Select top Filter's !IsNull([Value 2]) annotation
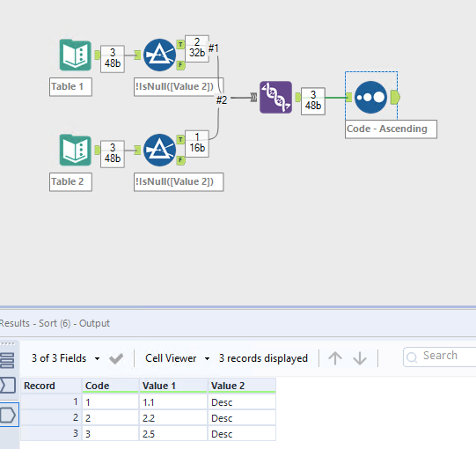 tap(179, 87)
